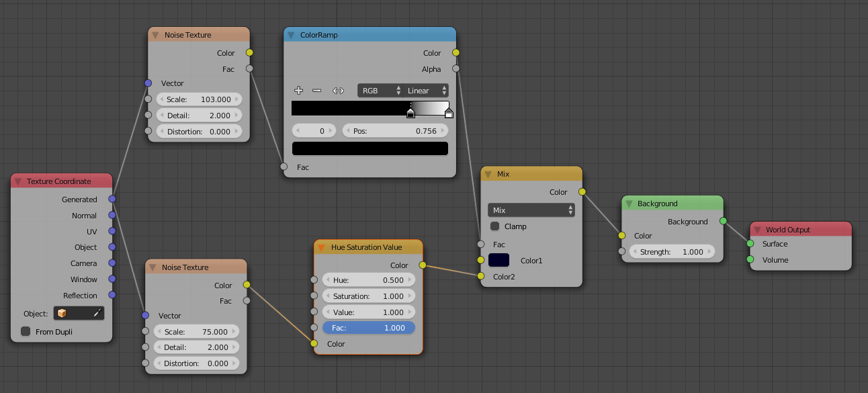Click the Color1 dark blue swatch in Mix
The height and width of the screenshot is (393, 868).
(x=498, y=260)
